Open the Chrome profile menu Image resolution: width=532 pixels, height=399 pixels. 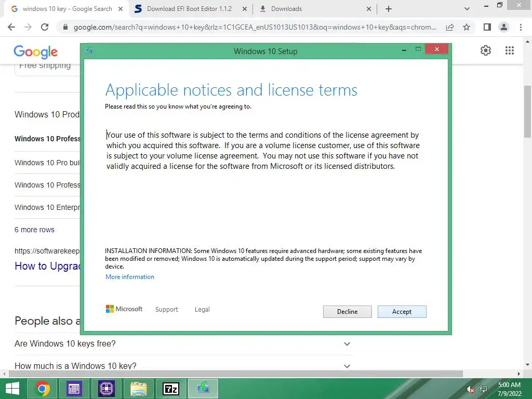[504, 27]
